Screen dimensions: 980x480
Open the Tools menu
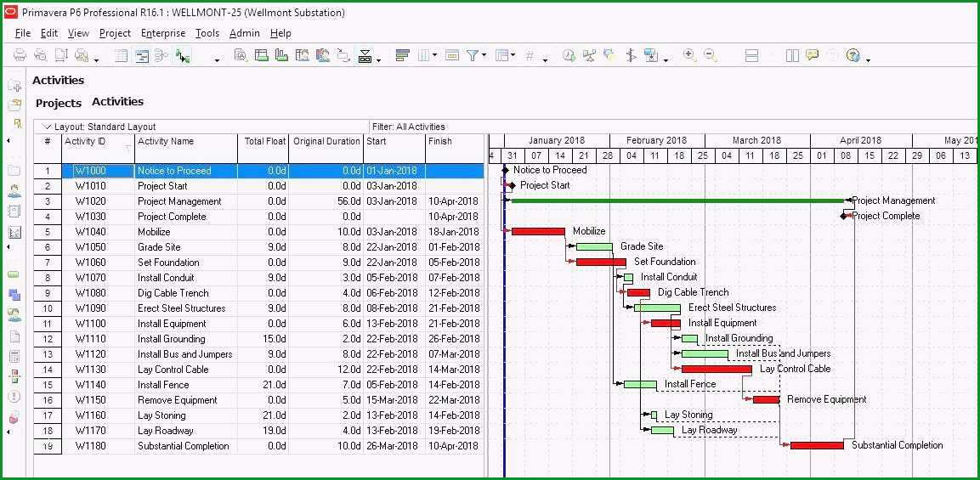tap(207, 33)
